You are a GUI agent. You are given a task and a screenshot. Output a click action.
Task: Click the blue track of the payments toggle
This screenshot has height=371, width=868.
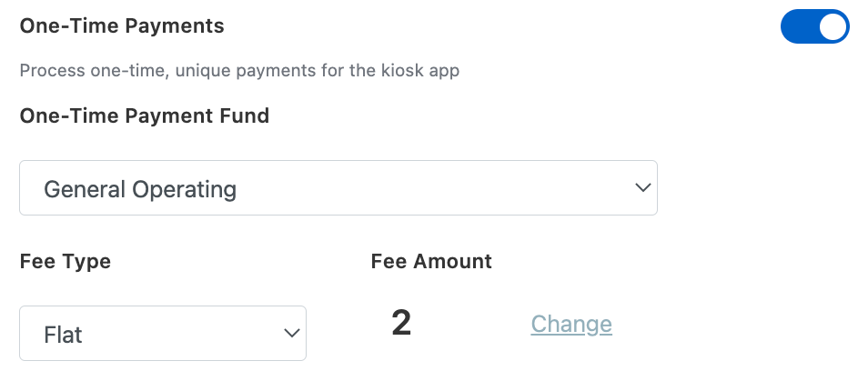click(798, 27)
